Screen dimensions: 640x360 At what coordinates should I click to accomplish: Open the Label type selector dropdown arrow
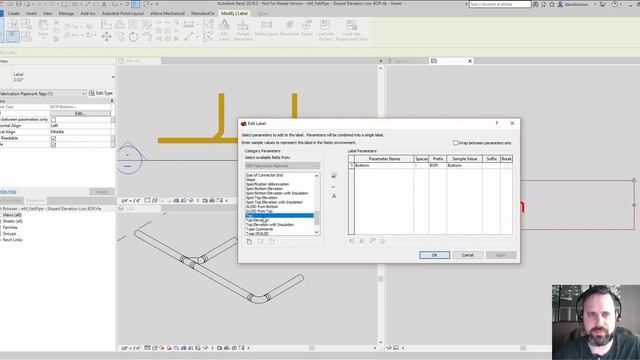pos(113,77)
